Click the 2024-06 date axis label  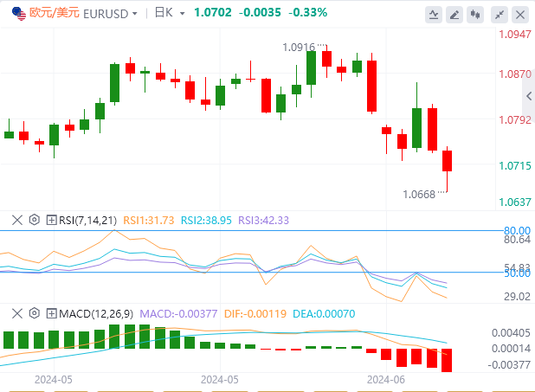click(x=386, y=380)
